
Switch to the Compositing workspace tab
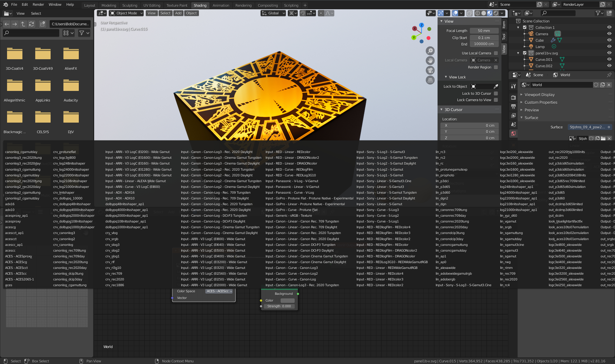tap(268, 5)
